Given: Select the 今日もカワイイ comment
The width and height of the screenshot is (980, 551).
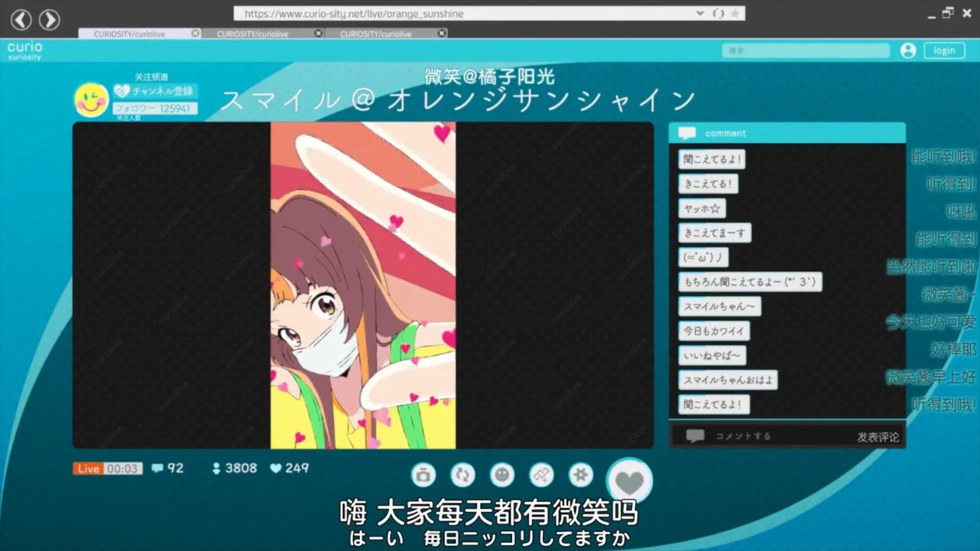Looking at the screenshot, I should (714, 331).
